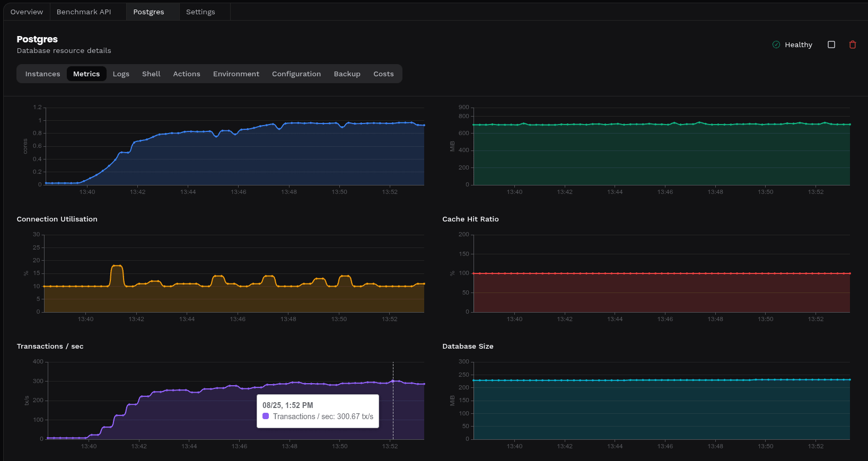
Task: Open the Environment sub-tab
Action: (236, 74)
